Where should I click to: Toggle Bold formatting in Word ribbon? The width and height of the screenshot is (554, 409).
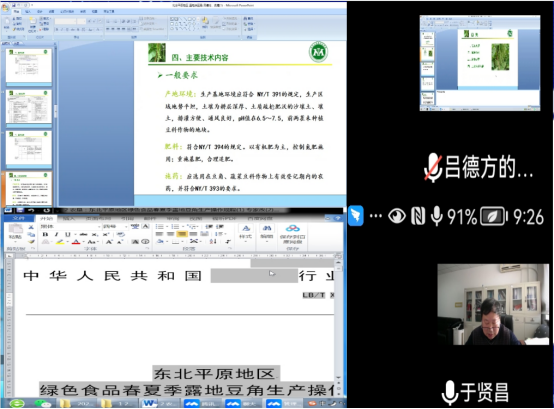(x=45, y=235)
